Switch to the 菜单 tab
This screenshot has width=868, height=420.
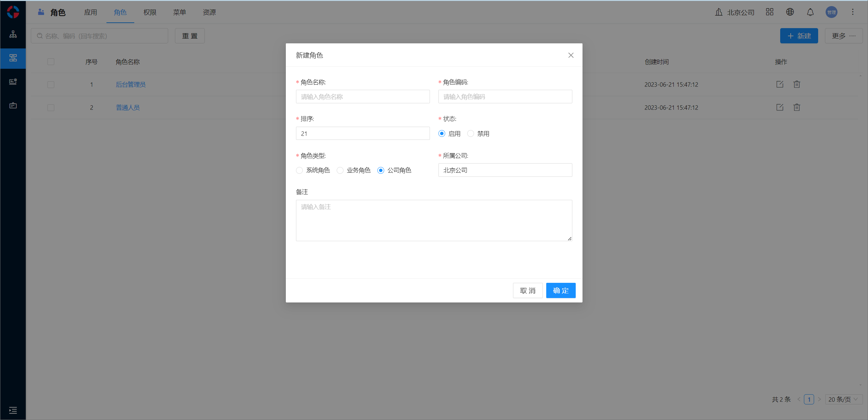(179, 13)
